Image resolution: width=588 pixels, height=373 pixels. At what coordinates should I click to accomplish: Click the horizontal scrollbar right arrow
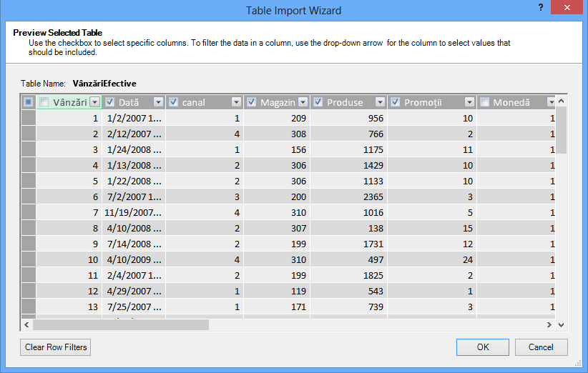point(549,324)
